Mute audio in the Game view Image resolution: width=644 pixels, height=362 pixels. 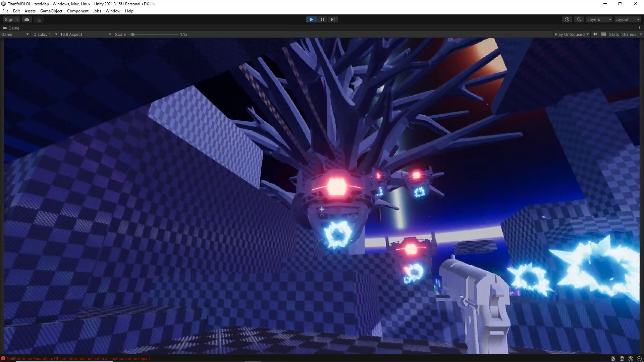coord(594,34)
